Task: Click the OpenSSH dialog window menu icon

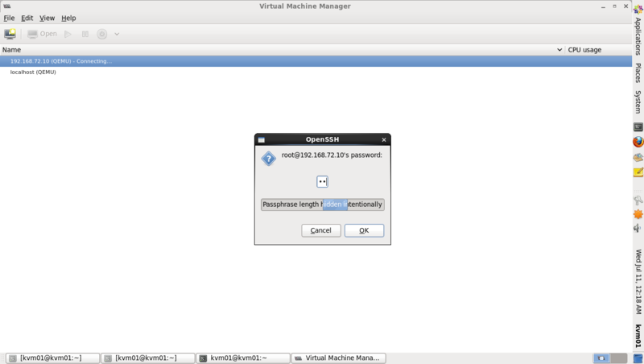Action: pyautogui.click(x=261, y=139)
